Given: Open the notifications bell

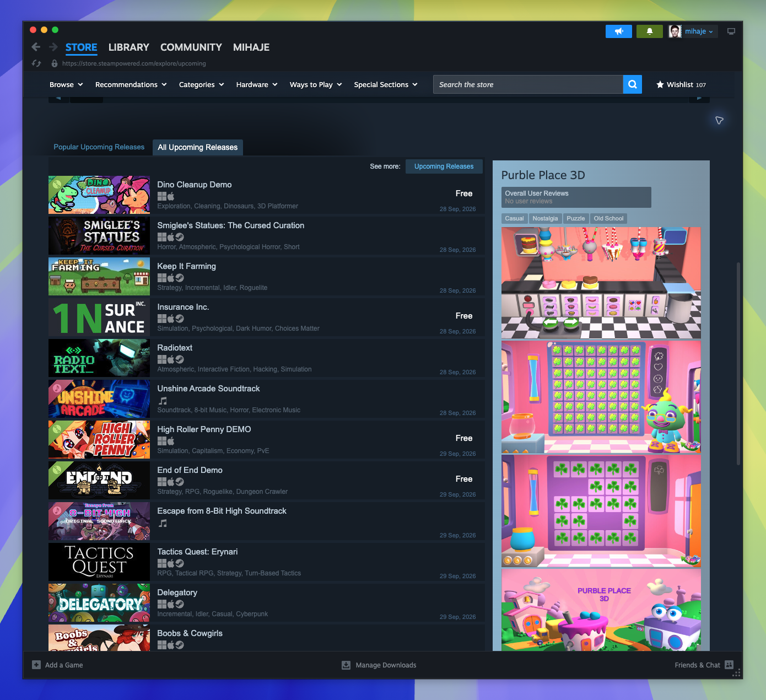Looking at the screenshot, I should pos(650,31).
